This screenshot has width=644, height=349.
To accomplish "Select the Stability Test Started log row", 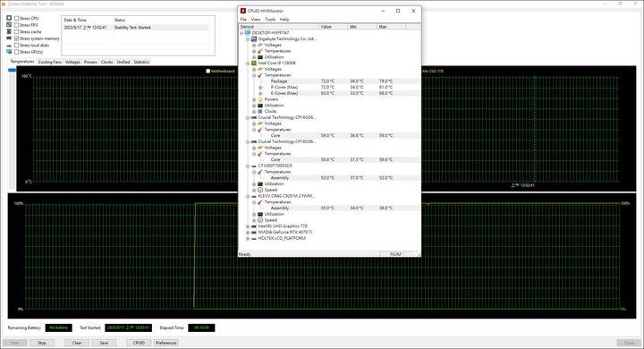I will point(136,27).
